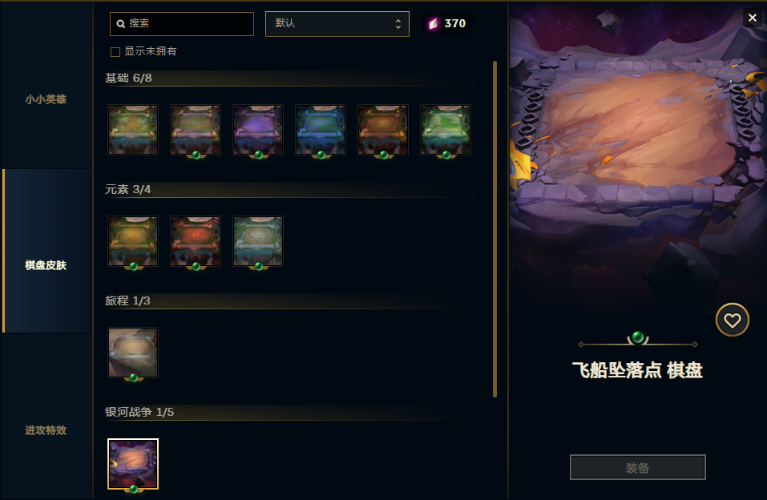Select the 棋盘皮肤 tab

point(46,265)
